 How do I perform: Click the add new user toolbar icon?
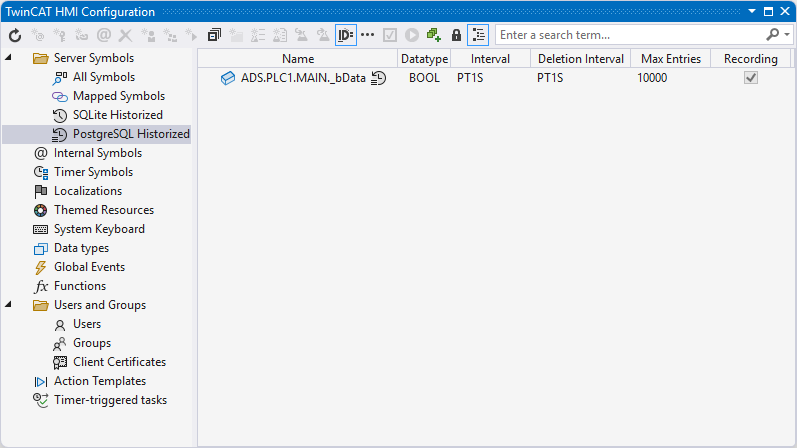(148, 35)
